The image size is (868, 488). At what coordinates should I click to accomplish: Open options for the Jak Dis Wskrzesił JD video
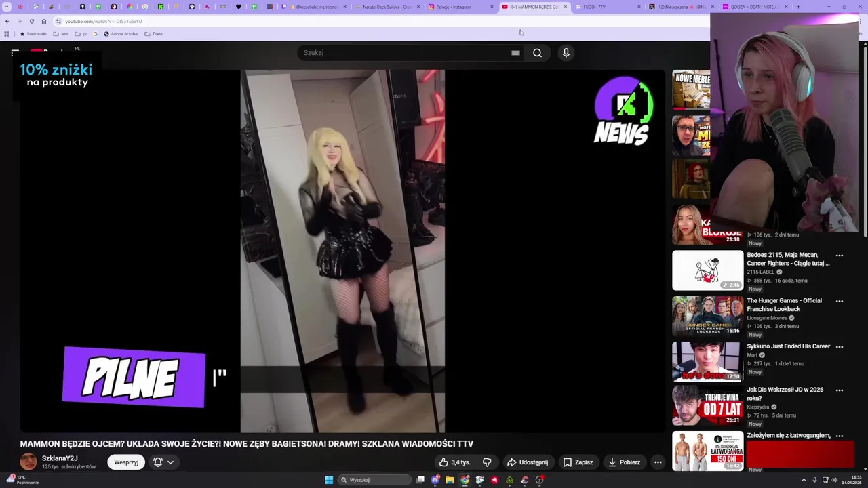[x=840, y=390]
